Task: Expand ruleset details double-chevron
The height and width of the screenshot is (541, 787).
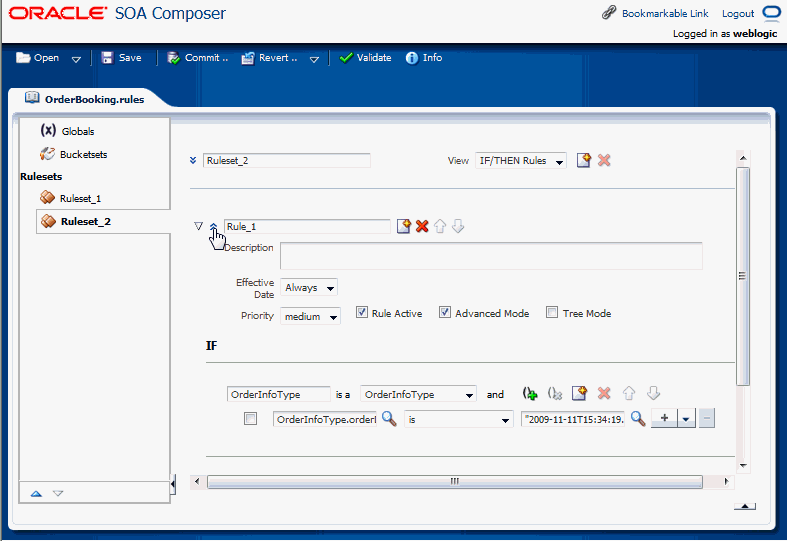Action: 193,161
